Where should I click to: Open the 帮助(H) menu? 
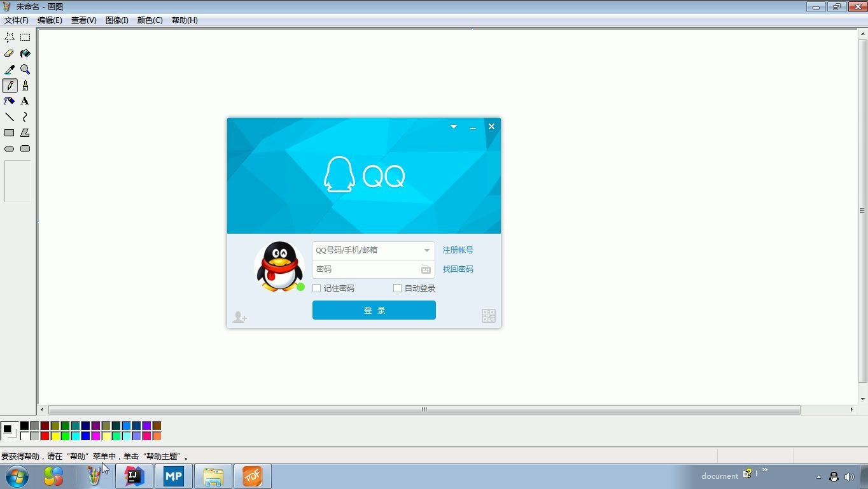tap(185, 20)
